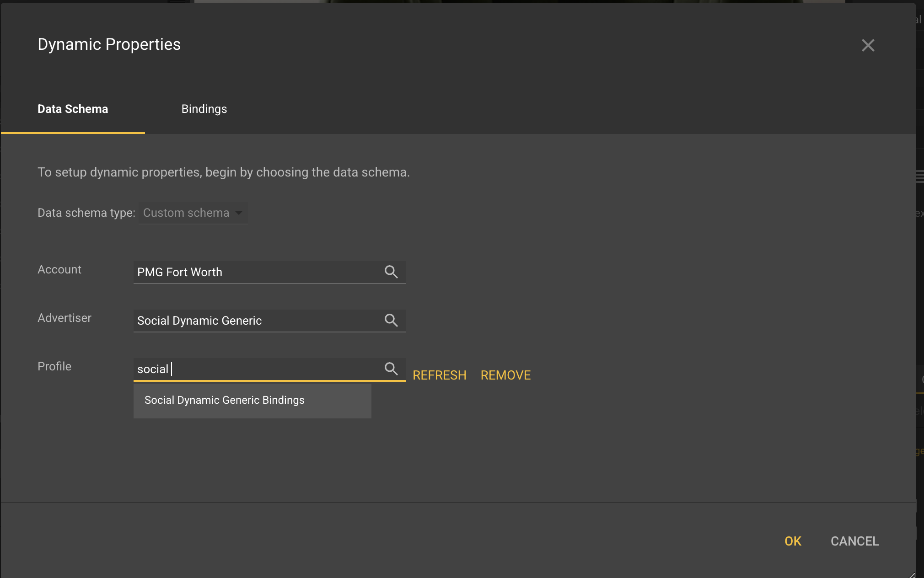Confirm the dialog with OK
The width and height of the screenshot is (924, 578).
(x=793, y=541)
